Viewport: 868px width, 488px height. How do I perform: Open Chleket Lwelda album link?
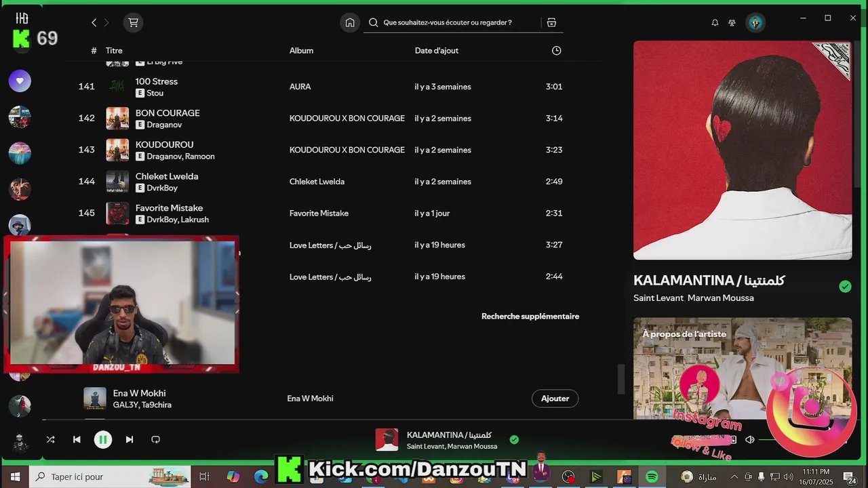[317, 182]
